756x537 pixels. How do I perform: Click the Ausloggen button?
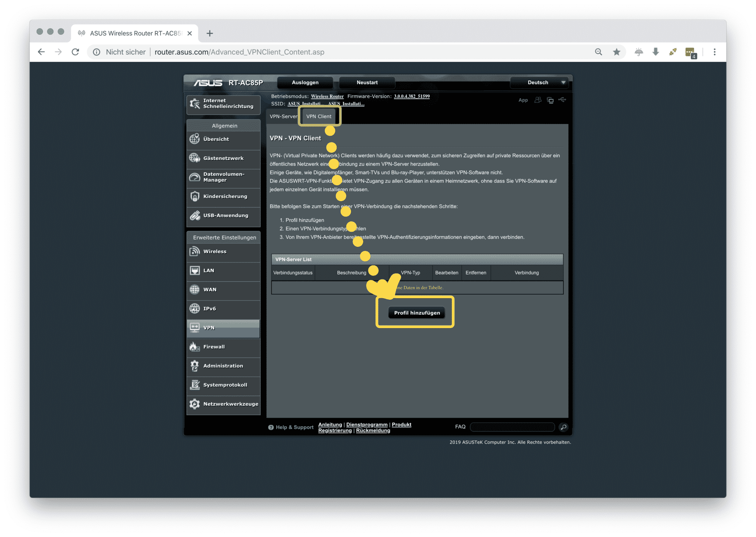[305, 82]
